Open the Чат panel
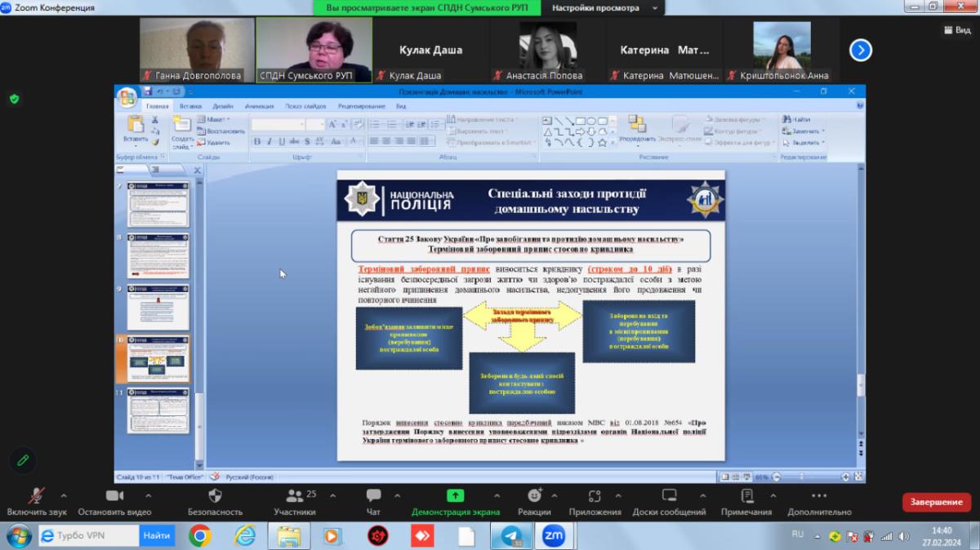Image resolution: width=980 pixels, height=550 pixels. [x=373, y=496]
